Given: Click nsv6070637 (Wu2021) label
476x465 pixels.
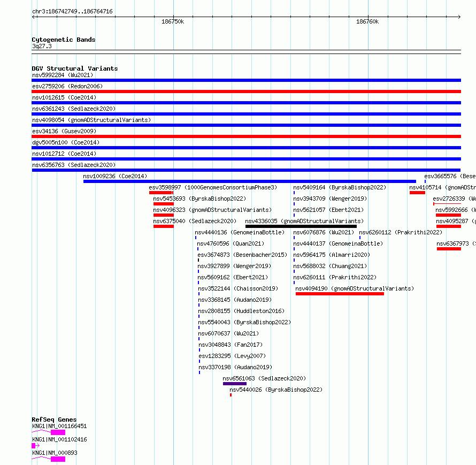Looking at the screenshot, I should (x=228, y=333).
